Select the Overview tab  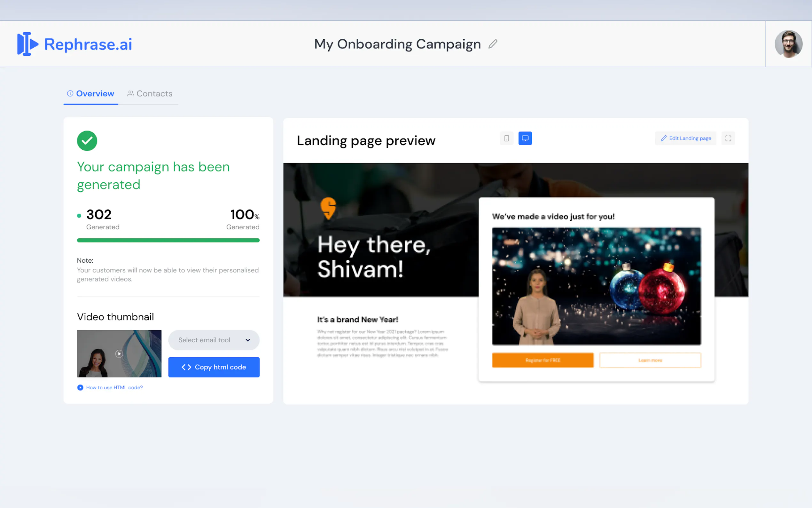pos(91,94)
